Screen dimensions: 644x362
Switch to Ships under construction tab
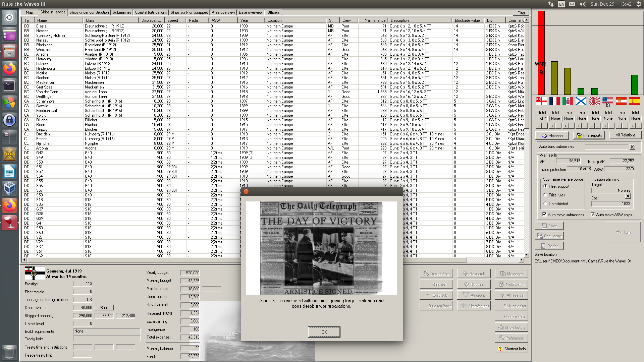89,12
